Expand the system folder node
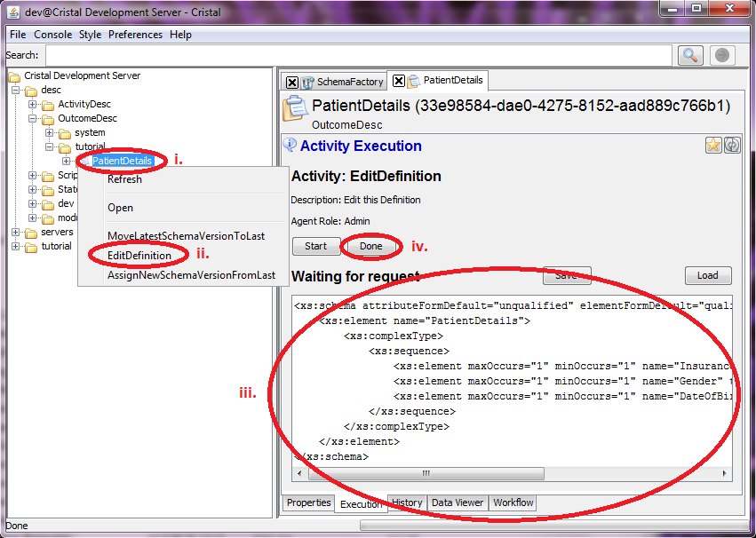This screenshot has width=756, height=538. (49, 132)
